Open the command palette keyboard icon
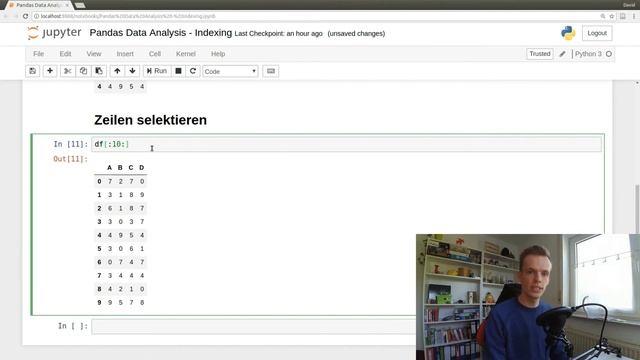The width and height of the screenshot is (640, 360). tap(271, 71)
